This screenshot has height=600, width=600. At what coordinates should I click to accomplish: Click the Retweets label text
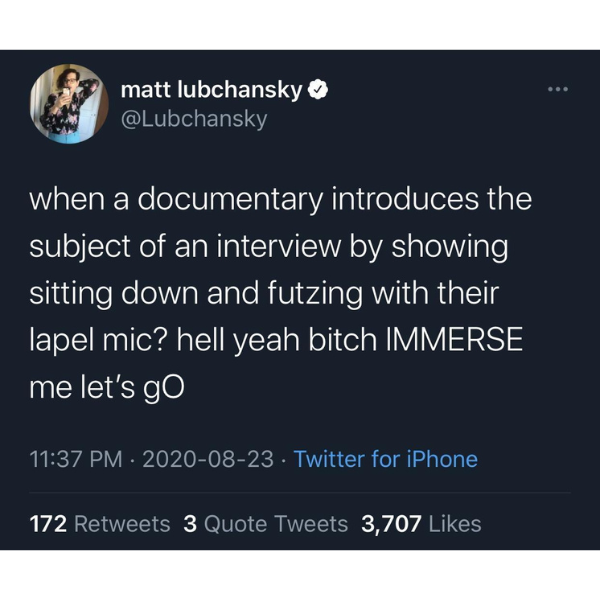122,524
